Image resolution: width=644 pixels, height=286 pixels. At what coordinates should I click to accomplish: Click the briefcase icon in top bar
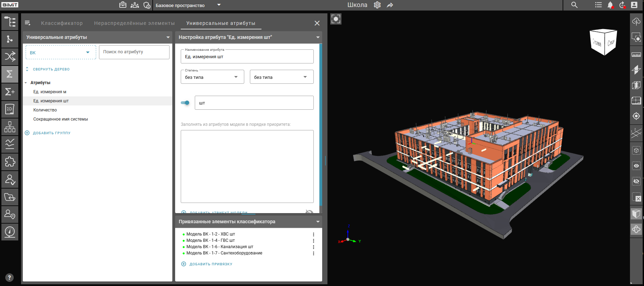[x=123, y=5]
